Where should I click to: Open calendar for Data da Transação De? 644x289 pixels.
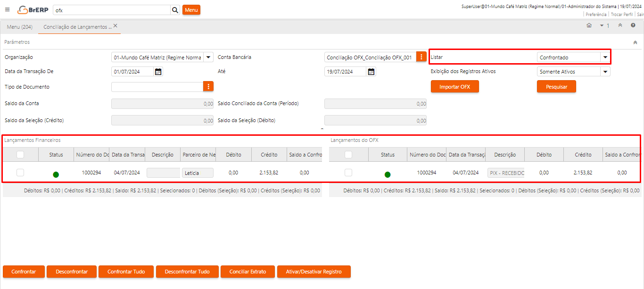(x=158, y=72)
